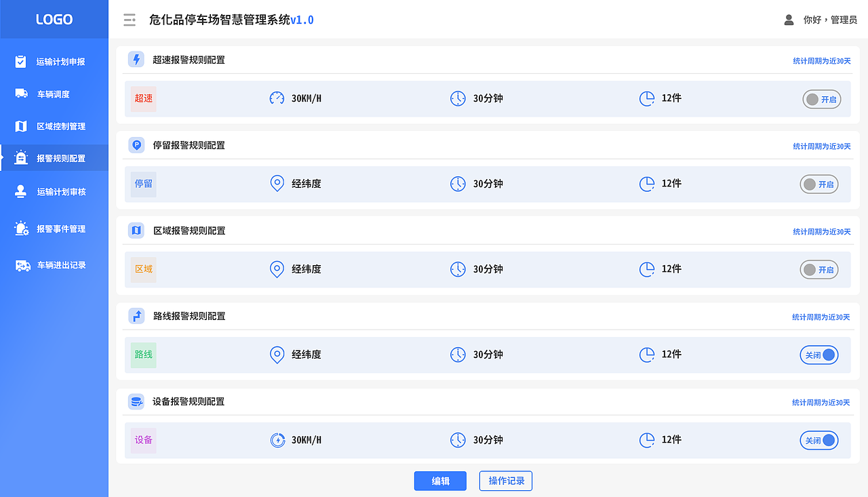Click the gauge icon in 设备 row
The width and height of the screenshot is (868, 497).
click(x=277, y=440)
